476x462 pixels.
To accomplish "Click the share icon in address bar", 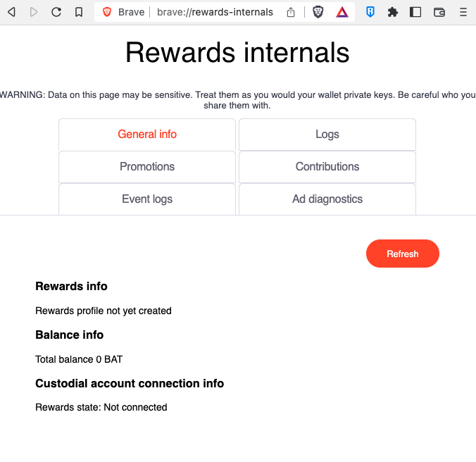I will point(292,12).
